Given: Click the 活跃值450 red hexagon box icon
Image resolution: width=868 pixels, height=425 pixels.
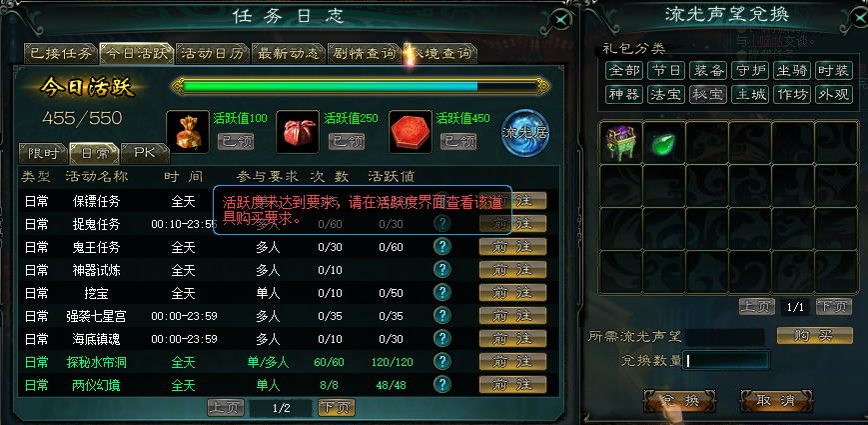Looking at the screenshot, I should pos(411,131).
